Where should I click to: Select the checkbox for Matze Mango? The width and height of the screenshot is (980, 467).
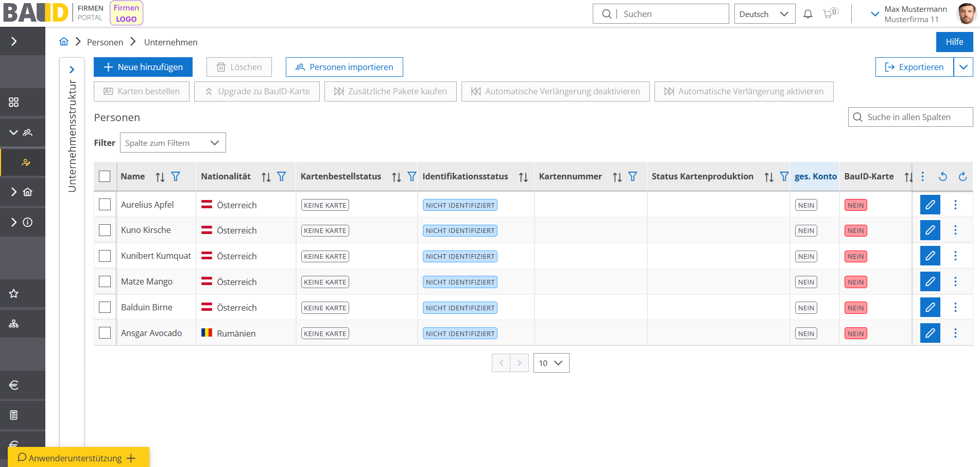105,281
